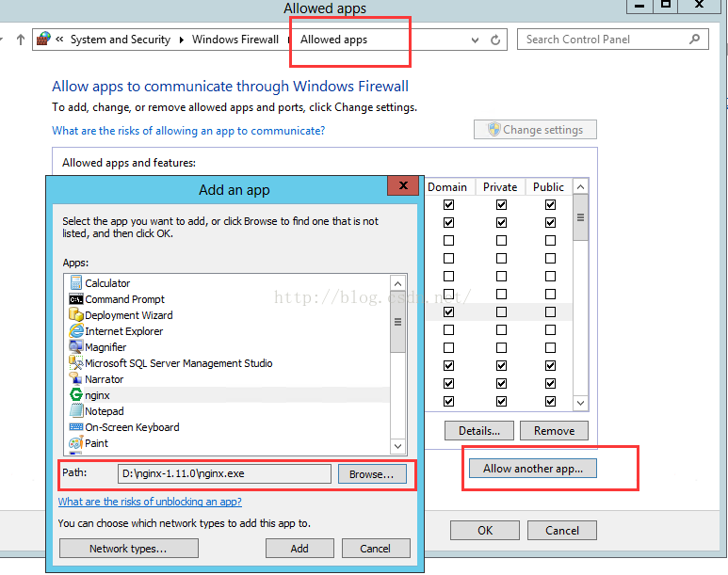This screenshot has width=728, height=575.
Task: Click the green nginx icon
Action: (76, 395)
